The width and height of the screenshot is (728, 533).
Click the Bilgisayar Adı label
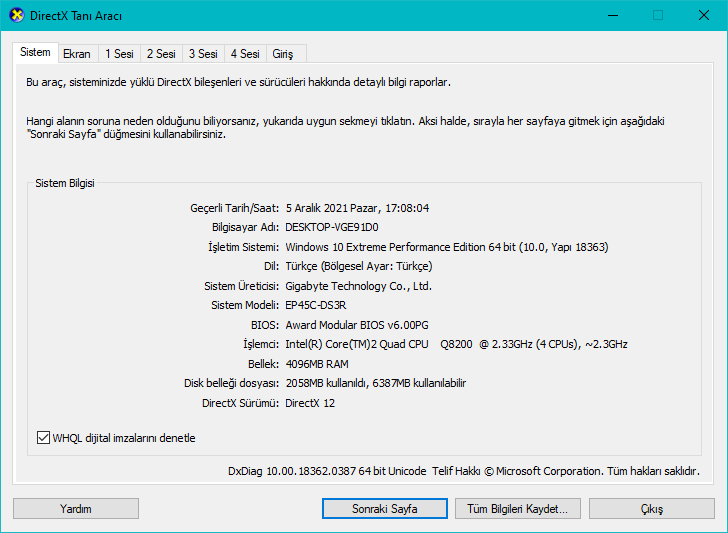pos(246,227)
